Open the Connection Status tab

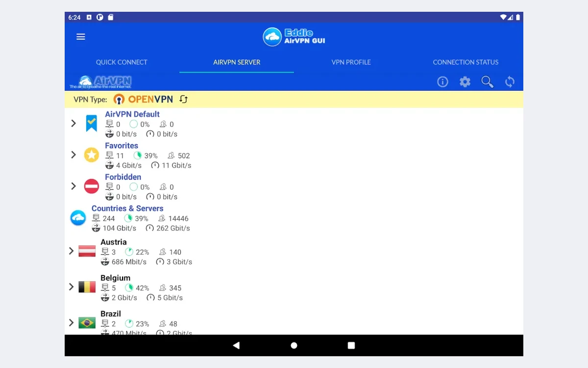[465, 62]
